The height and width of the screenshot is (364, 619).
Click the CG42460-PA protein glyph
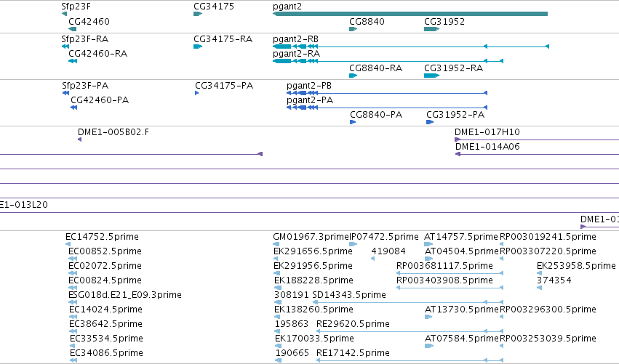coord(73,108)
